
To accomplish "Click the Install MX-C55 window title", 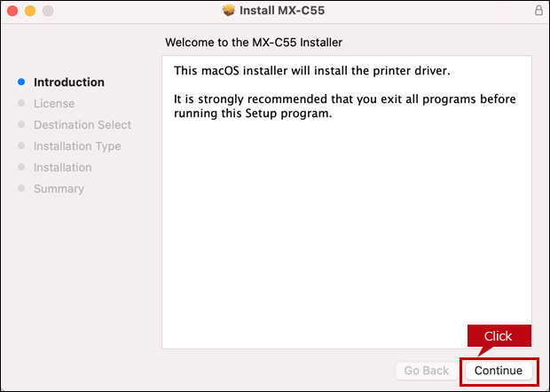I will click(281, 11).
